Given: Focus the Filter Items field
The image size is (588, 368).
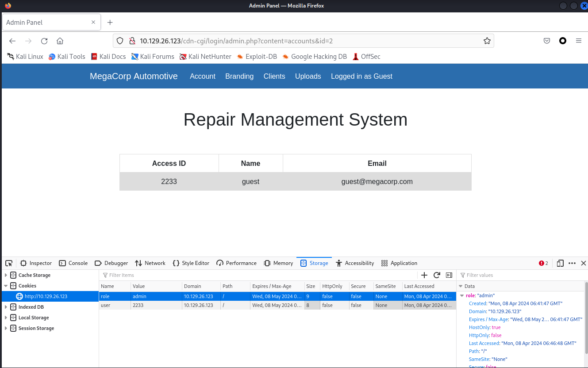Looking at the screenshot, I should coord(259,275).
